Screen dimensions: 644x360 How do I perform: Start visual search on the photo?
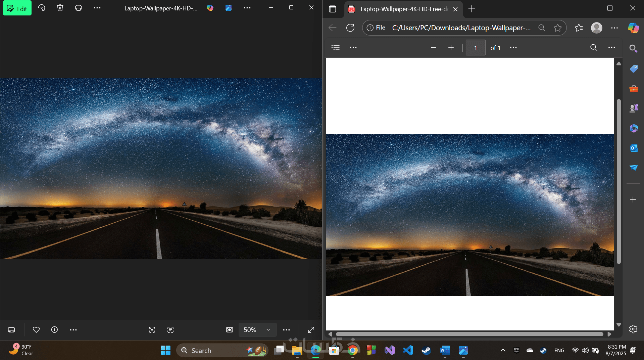point(152,330)
